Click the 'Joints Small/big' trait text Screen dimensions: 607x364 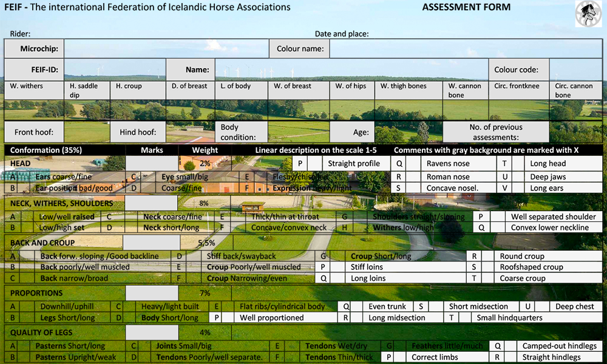(x=184, y=346)
